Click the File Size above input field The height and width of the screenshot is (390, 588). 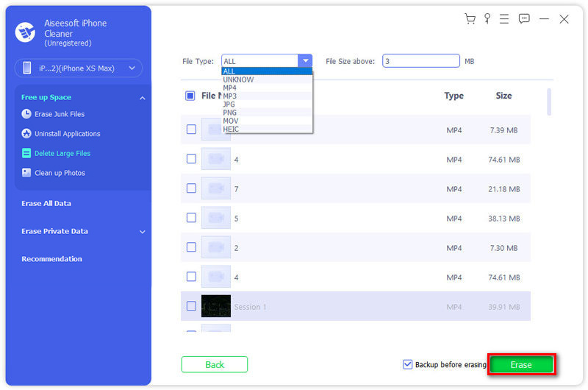pyautogui.click(x=420, y=61)
